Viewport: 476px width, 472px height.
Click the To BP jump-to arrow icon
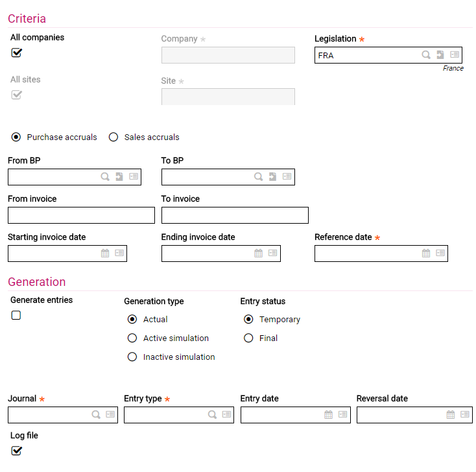[x=273, y=176]
